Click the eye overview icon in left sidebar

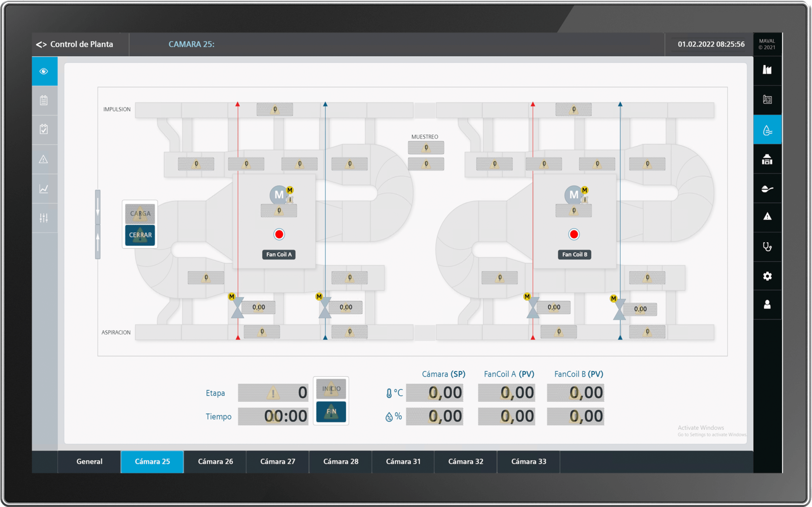[44, 71]
